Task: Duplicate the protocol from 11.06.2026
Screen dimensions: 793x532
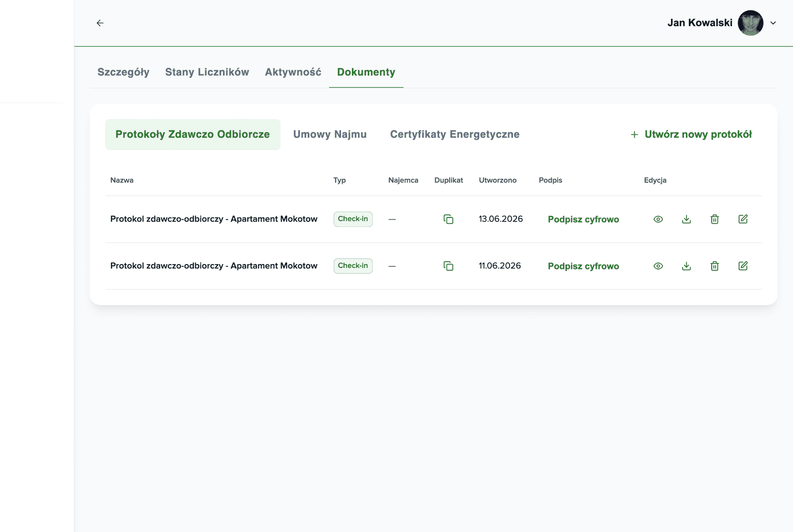Action: (x=449, y=266)
